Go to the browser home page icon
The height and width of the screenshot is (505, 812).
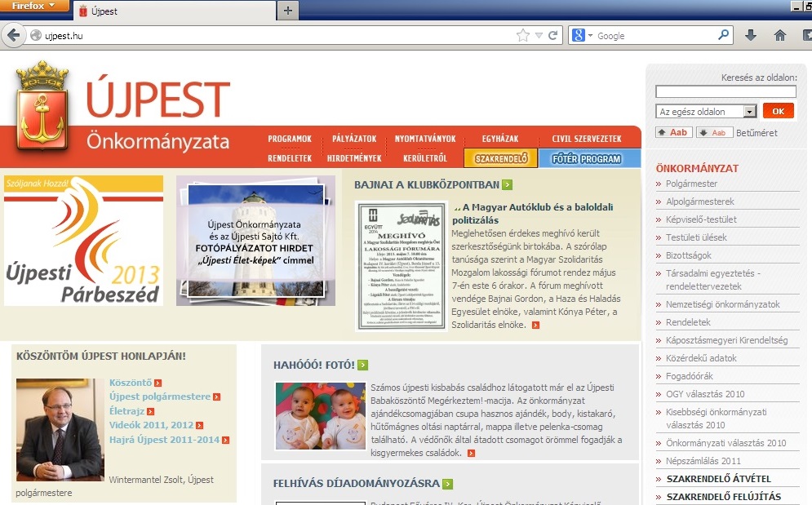point(780,36)
